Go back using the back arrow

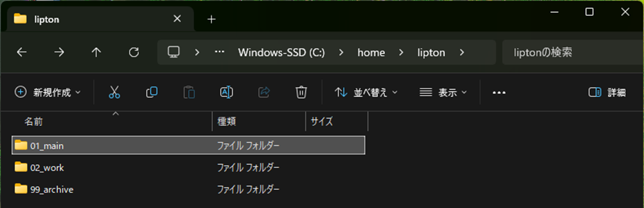[x=21, y=52]
